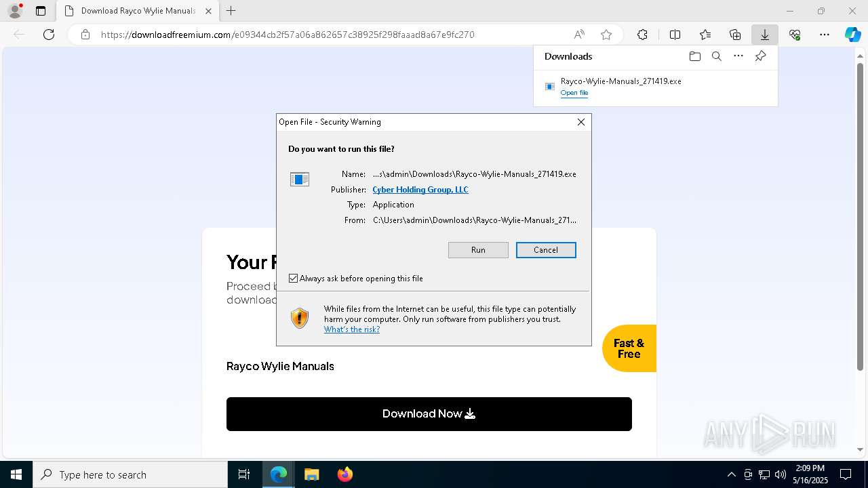This screenshot has height=488, width=868.
Task: Toggle split screen icon
Action: (675, 35)
